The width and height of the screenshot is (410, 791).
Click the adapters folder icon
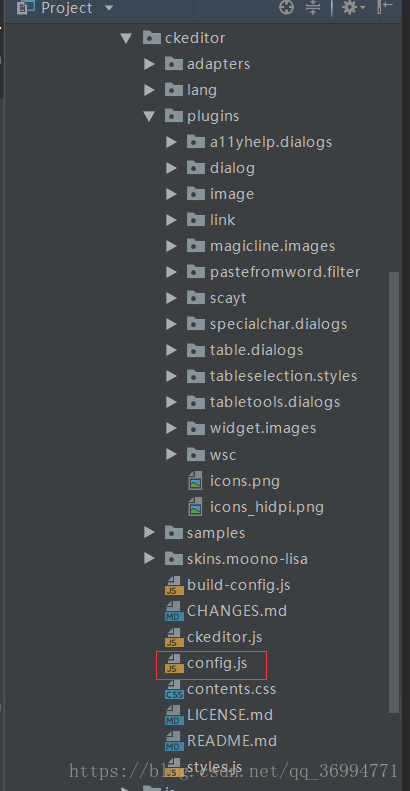(173, 64)
